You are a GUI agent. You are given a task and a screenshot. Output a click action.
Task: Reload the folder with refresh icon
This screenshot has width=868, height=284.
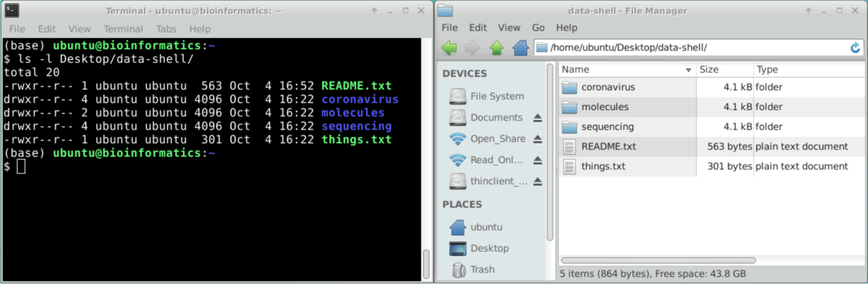point(855,47)
